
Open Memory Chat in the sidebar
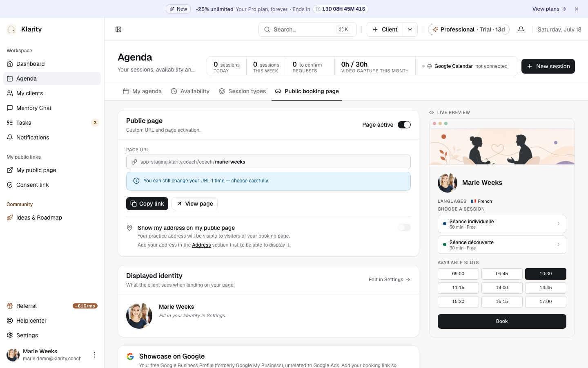coord(52,108)
